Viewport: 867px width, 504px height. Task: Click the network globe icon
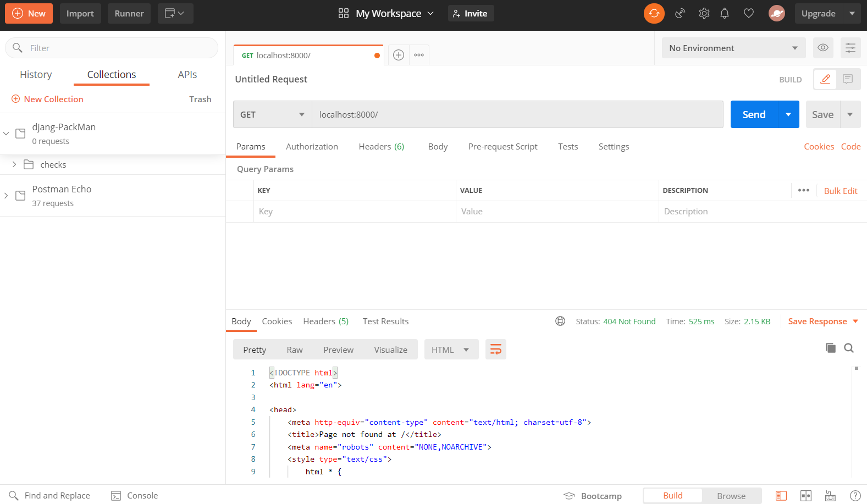point(560,322)
